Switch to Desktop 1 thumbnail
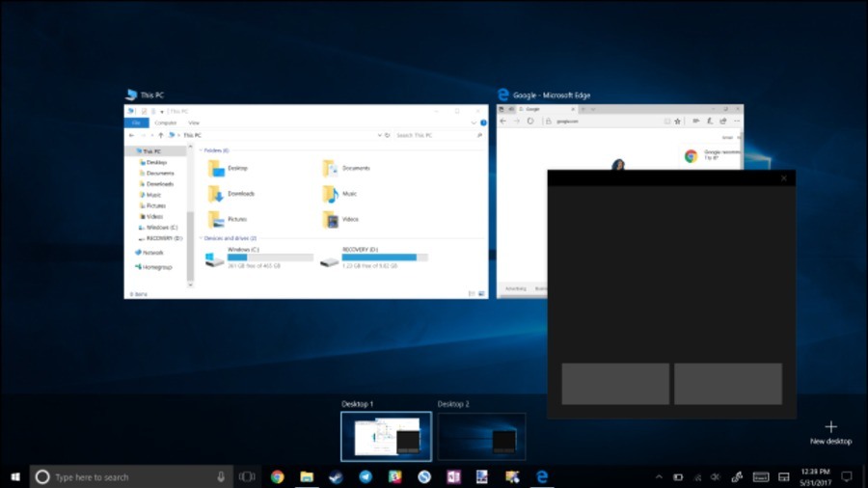This screenshot has width=868, height=488. tap(386, 436)
